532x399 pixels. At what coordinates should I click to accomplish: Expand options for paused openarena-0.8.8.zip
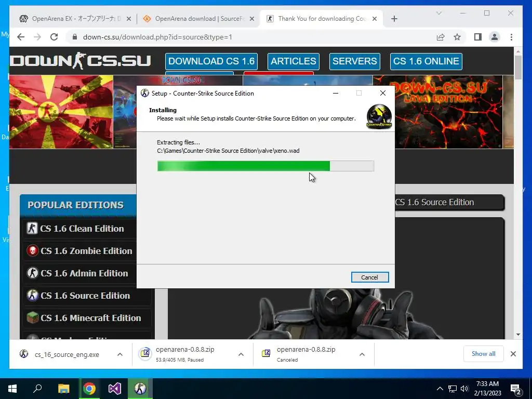[x=241, y=354]
